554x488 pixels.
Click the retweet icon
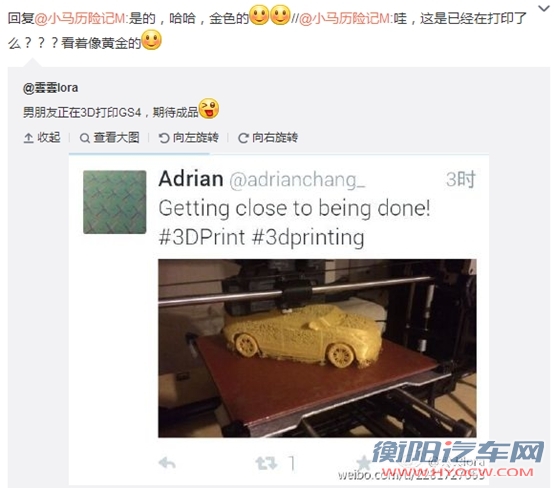click(x=266, y=463)
